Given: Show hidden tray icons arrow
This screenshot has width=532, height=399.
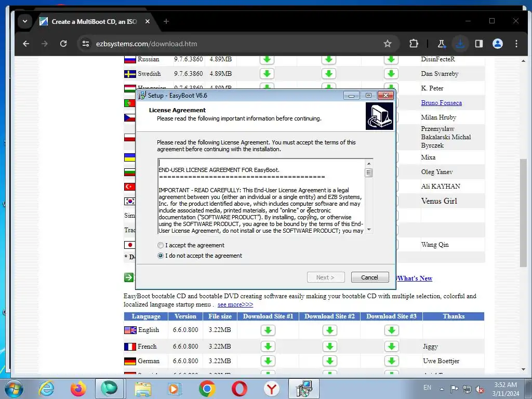Looking at the screenshot, I should tap(442, 389).
